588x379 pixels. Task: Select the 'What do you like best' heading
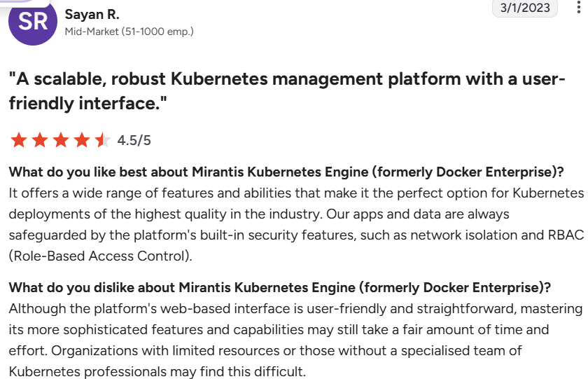tap(286, 172)
